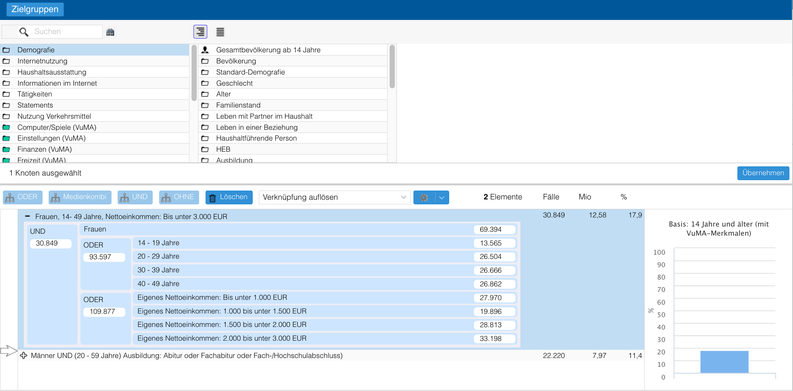This screenshot has width=793, height=391.
Task: Click the UND link button
Action: tap(135, 197)
